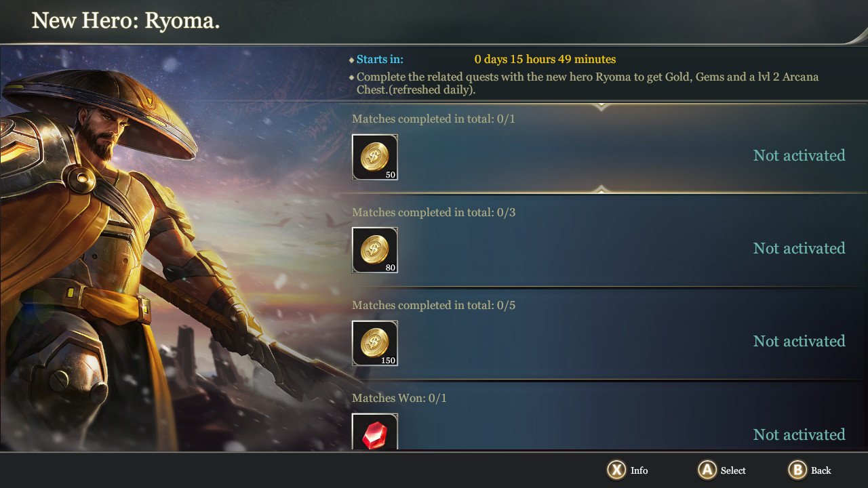Click the red gem reward icon

click(375, 432)
